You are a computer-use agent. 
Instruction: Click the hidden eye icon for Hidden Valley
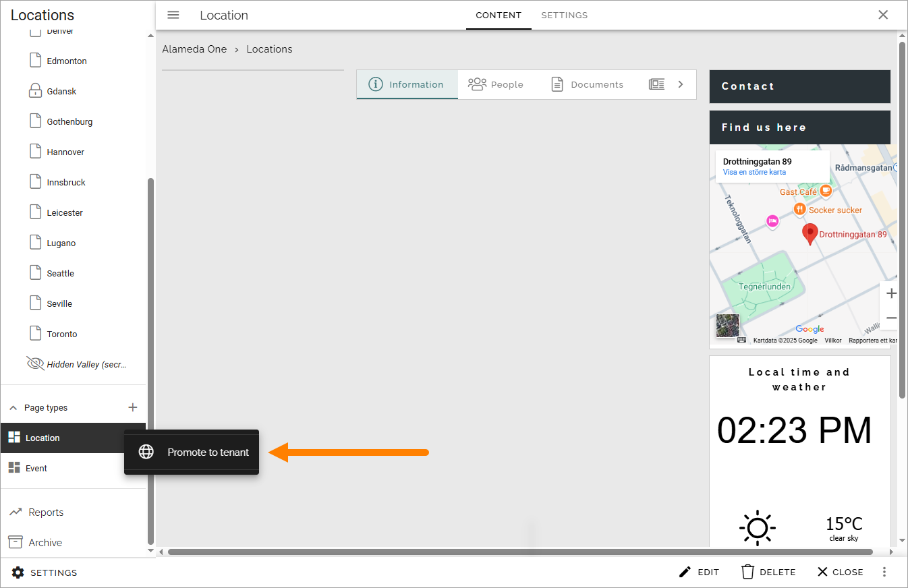click(x=35, y=364)
